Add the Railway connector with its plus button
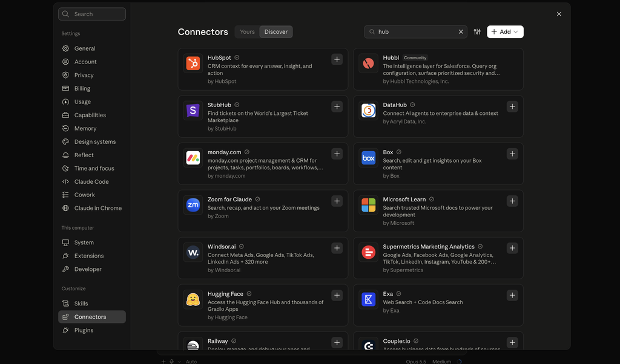 tap(337, 342)
